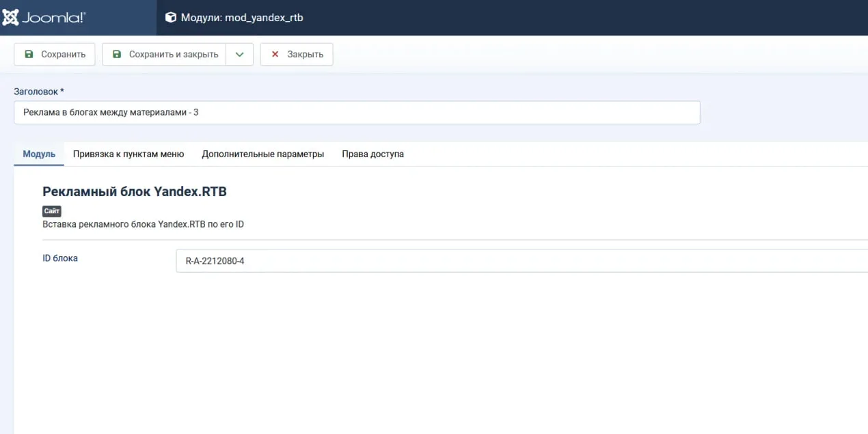868x434 pixels.
Task: Click the cube icon beside the Модули title
Action: (170, 18)
